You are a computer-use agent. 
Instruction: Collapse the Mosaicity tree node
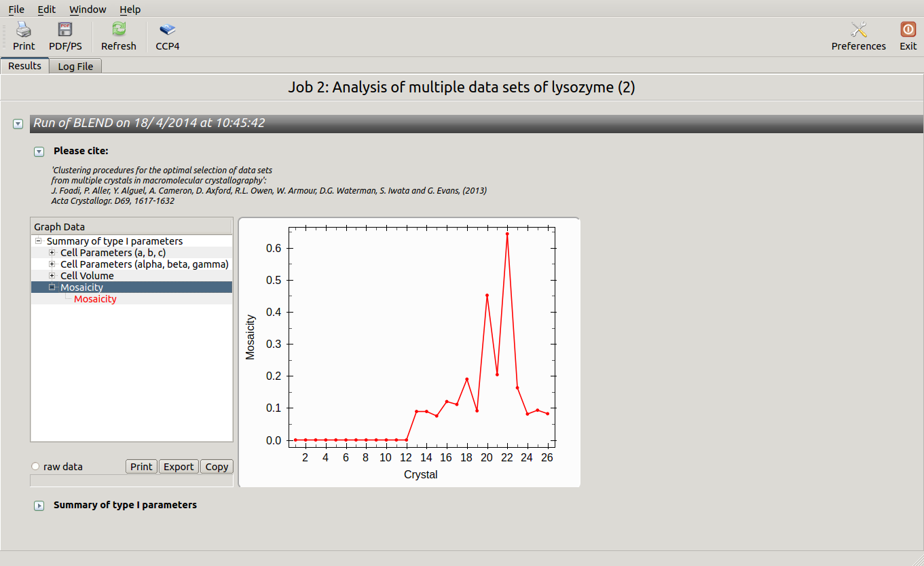click(52, 287)
